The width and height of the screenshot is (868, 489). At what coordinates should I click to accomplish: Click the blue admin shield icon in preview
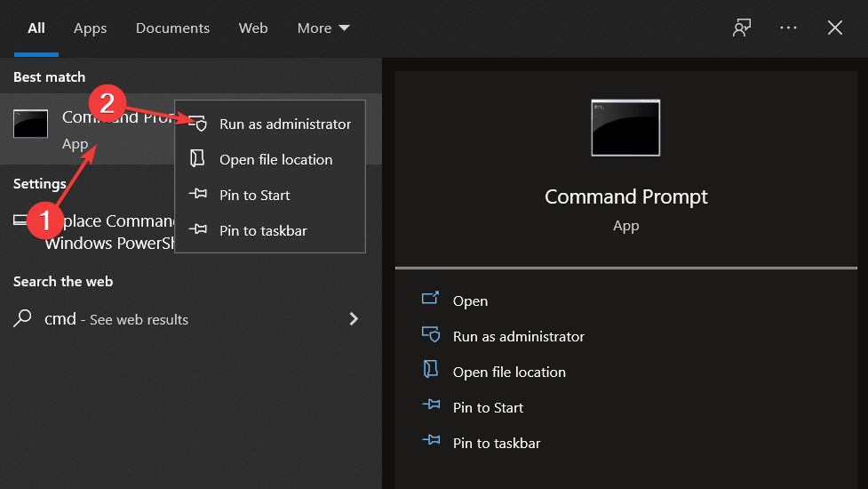[x=431, y=334]
